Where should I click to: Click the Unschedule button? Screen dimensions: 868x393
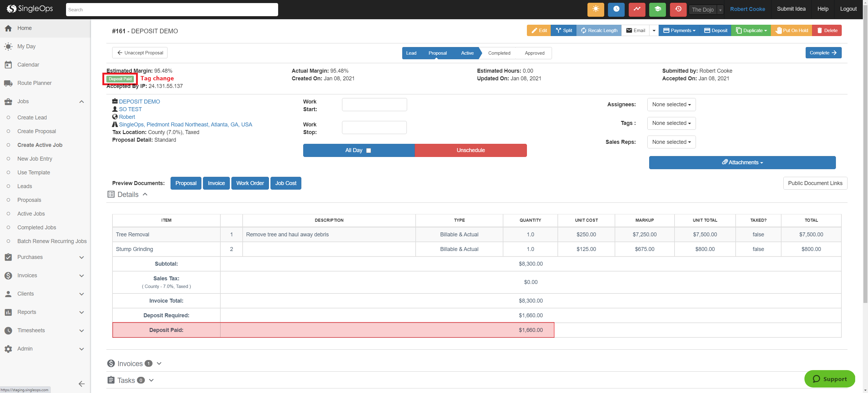[470, 150]
